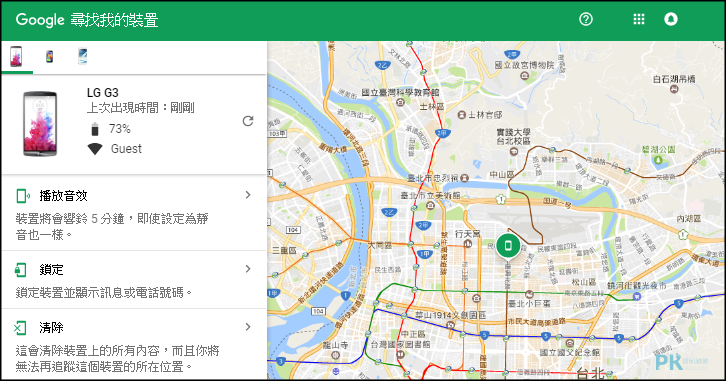
Task: Click the 鎖定 lock device icon
Action: coord(20,269)
